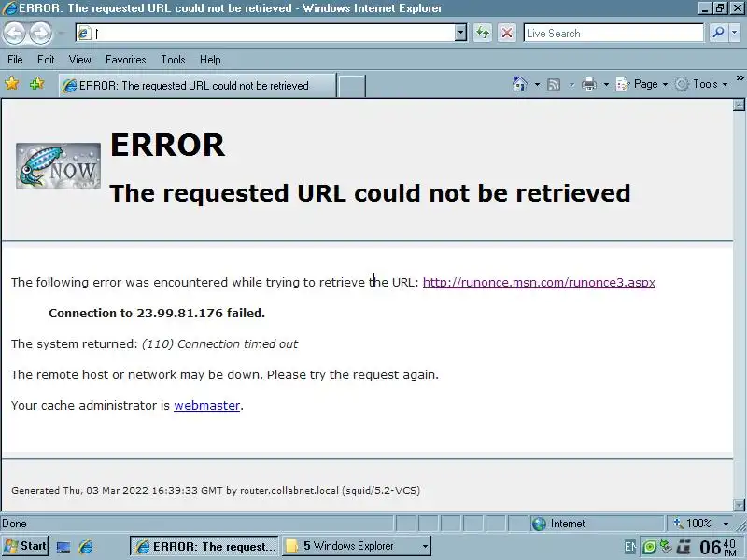Show more command bar items chevron
The height and width of the screenshot is (560, 747).
[x=740, y=78]
